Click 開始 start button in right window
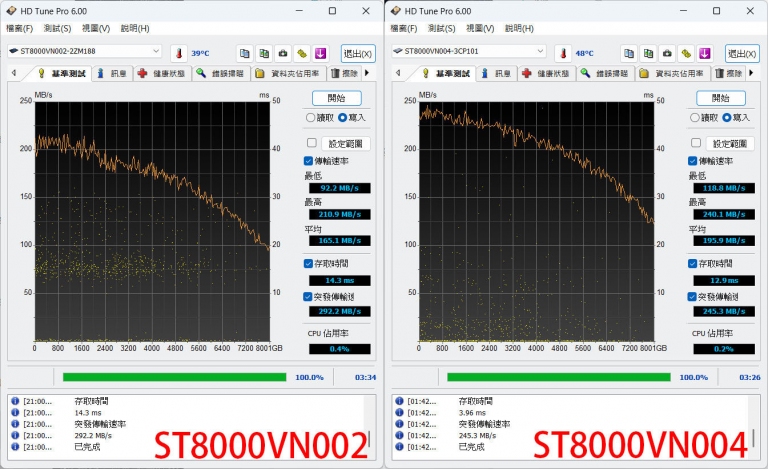The width and height of the screenshot is (768, 469). 721,98
